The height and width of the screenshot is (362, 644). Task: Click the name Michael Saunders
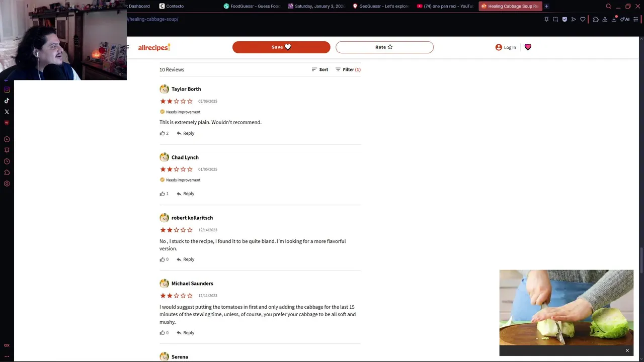pyautogui.click(x=192, y=284)
